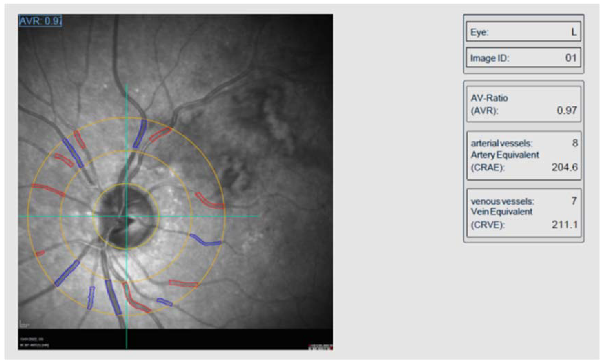Screen dimensions: 603x364
Task: Select the small red segment at far left ring
Action: point(40,254)
